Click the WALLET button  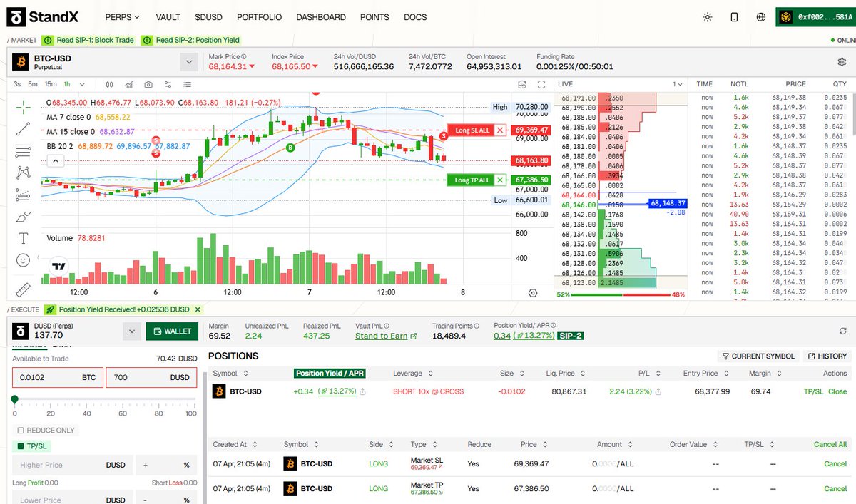click(x=172, y=331)
